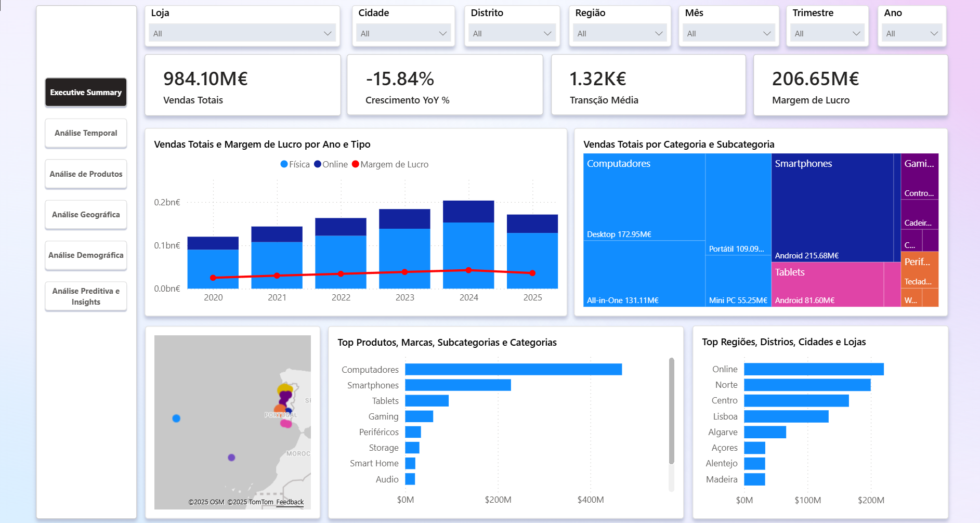
Task: Click the Margem de Lucro legend dot
Action: point(356,164)
